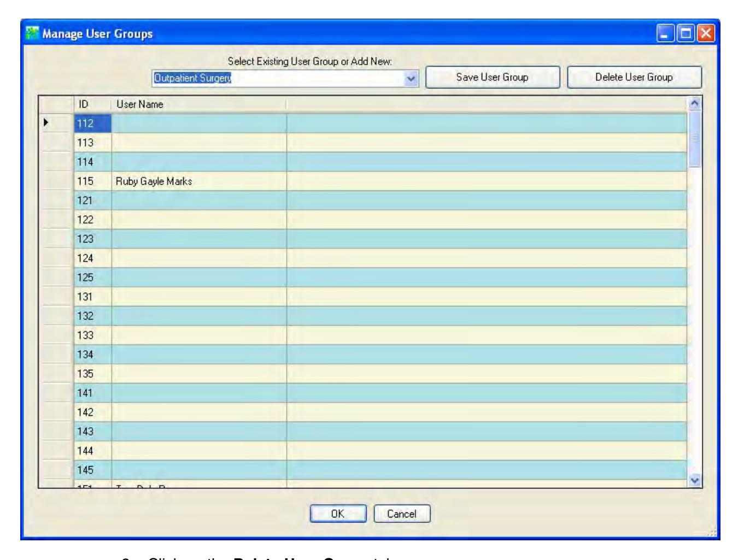Image resolution: width=738 pixels, height=560 pixels.
Task: Select ID cell 145
Action: (x=92, y=470)
